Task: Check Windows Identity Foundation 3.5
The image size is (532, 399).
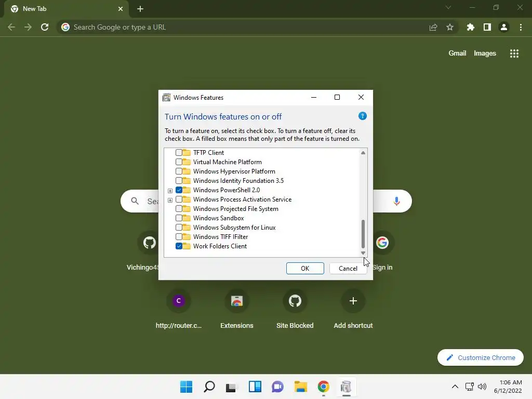Action: [179, 180]
